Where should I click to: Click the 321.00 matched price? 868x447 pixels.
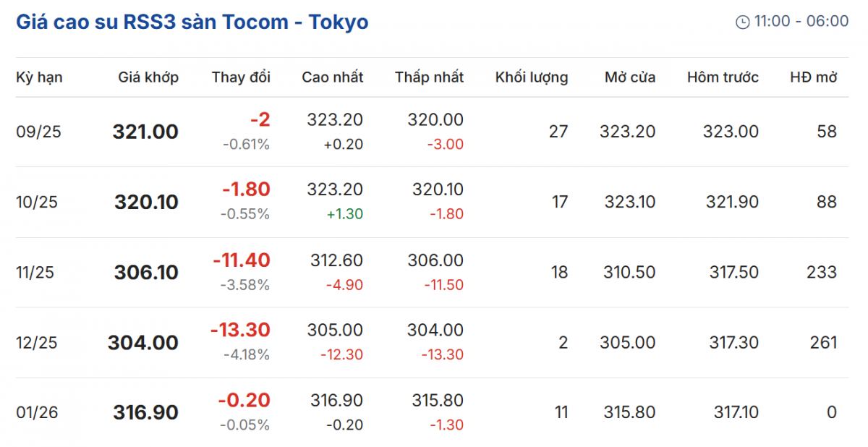pyautogui.click(x=145, y=132)
